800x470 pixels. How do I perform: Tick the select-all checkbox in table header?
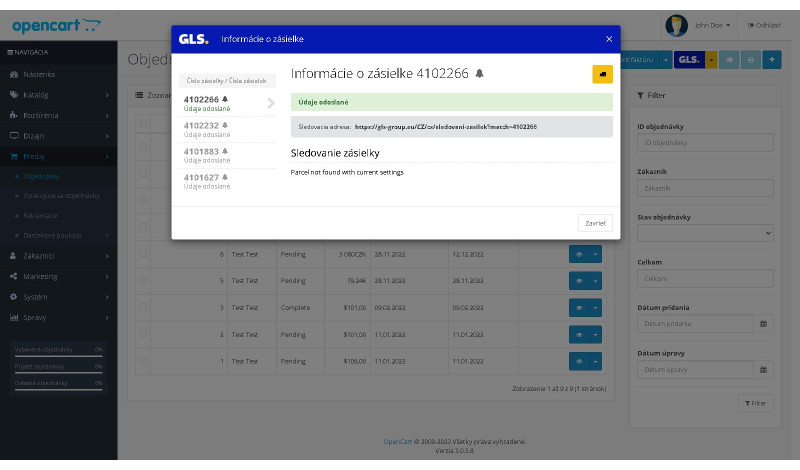pos(143,123)
